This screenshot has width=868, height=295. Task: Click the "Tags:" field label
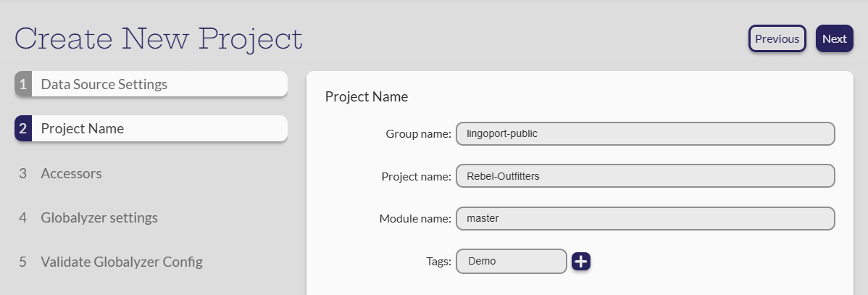(x=438, y=262)
